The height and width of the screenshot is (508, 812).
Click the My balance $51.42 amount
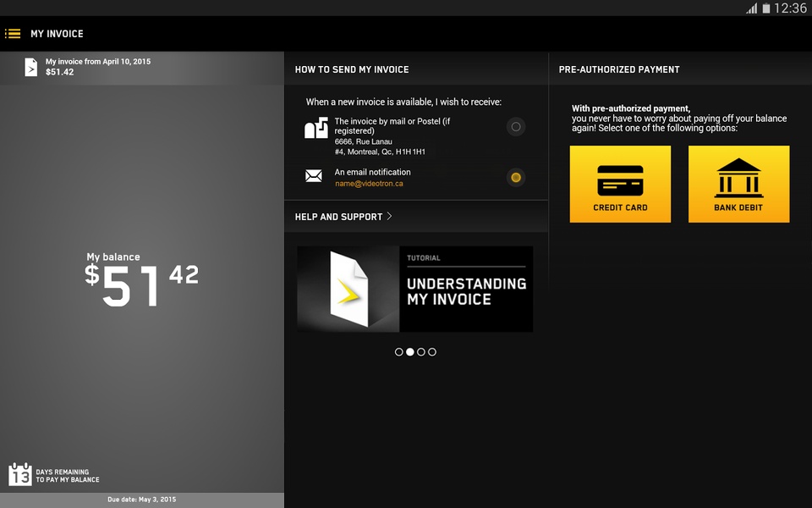click(141, 280)
